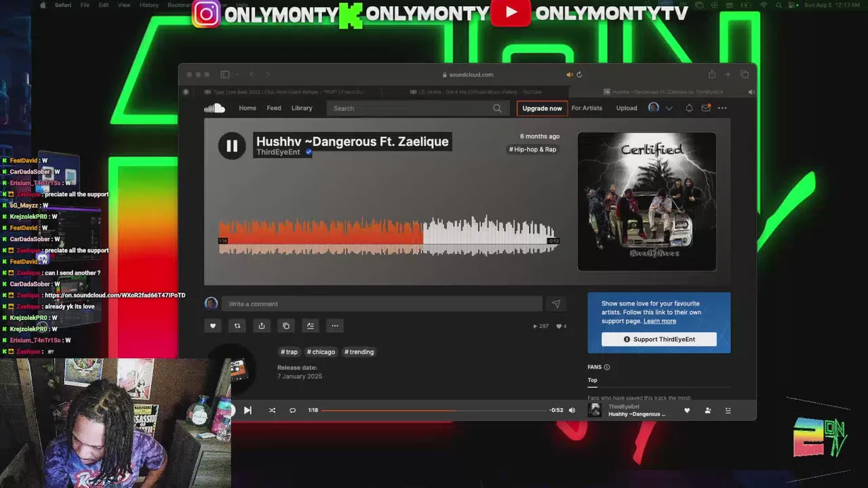Open the For Artists link

pos(587,108)
